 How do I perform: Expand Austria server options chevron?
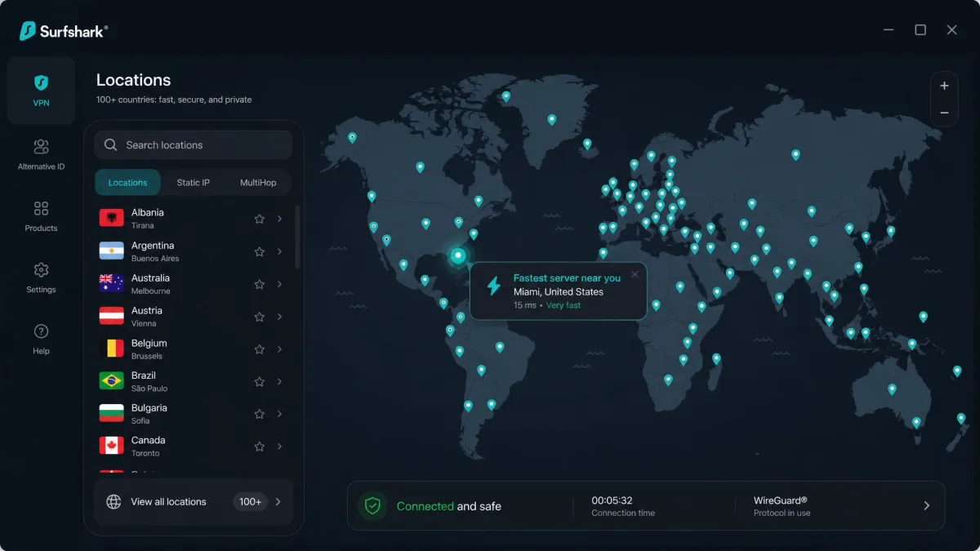click(279, 317)
